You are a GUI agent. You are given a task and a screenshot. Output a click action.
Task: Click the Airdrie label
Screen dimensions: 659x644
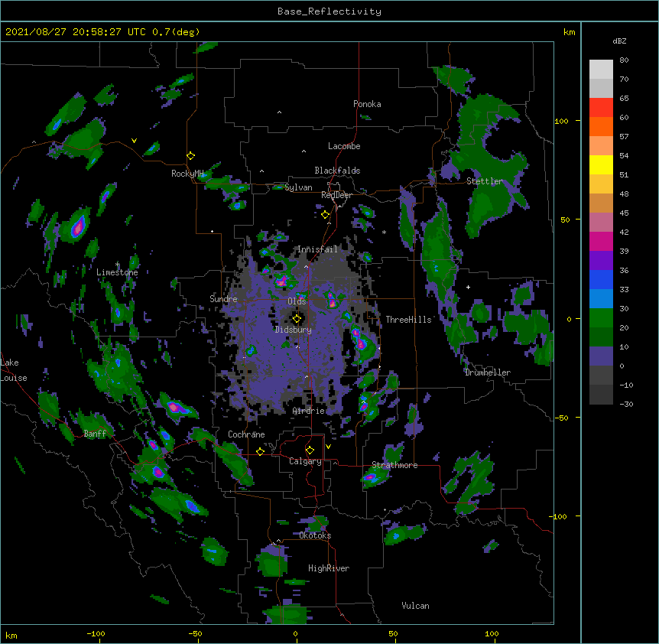click(x=309, y=411)
